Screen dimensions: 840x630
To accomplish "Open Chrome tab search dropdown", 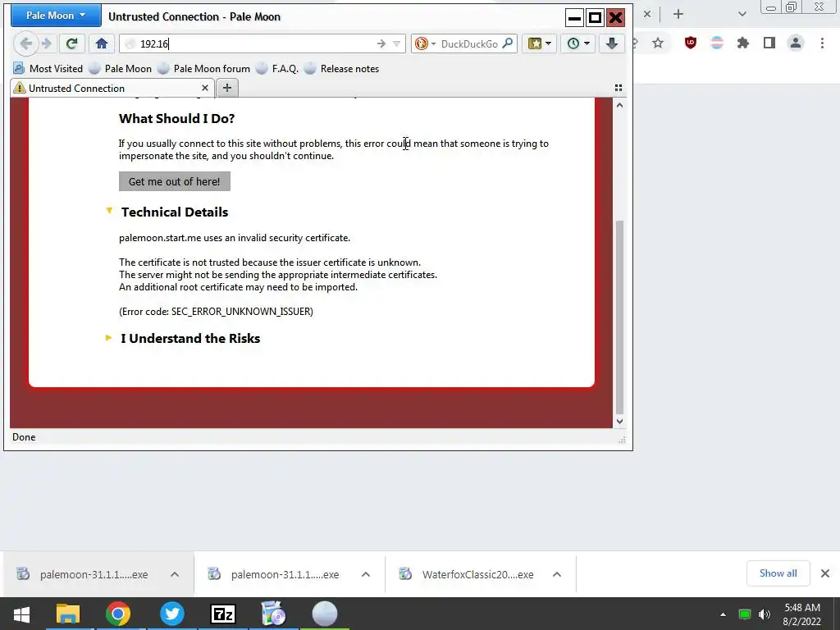I will (x=742, y=15).
